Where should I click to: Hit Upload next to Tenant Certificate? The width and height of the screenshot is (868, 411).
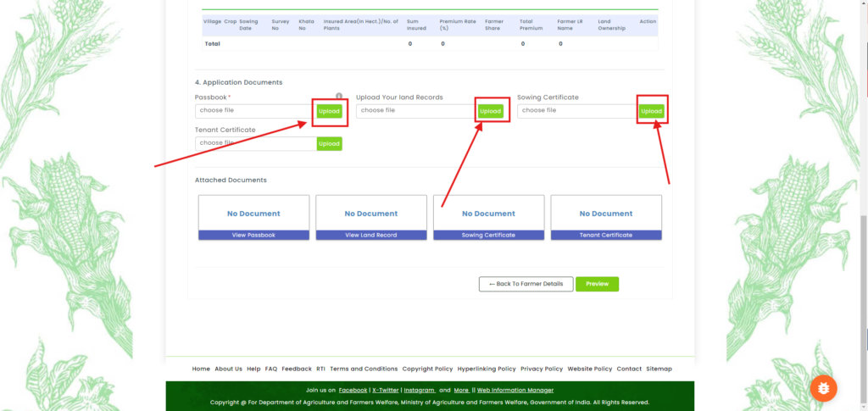[329, 144]
